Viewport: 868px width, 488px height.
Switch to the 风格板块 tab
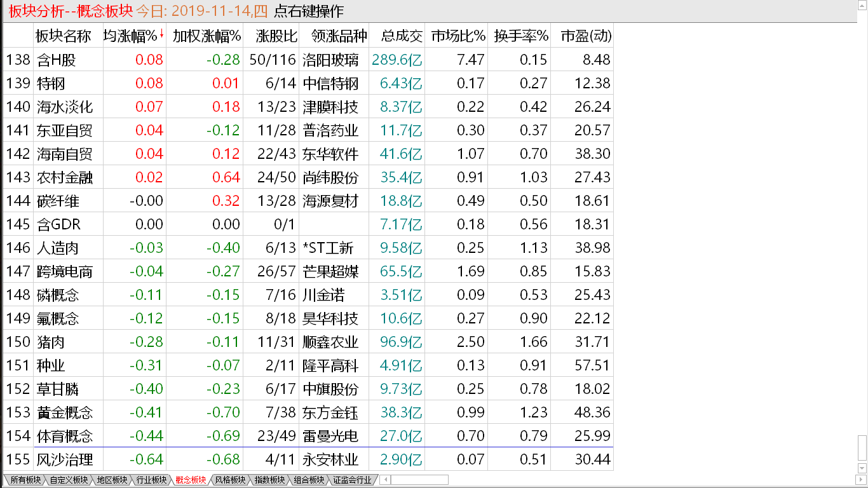[230, 480]
